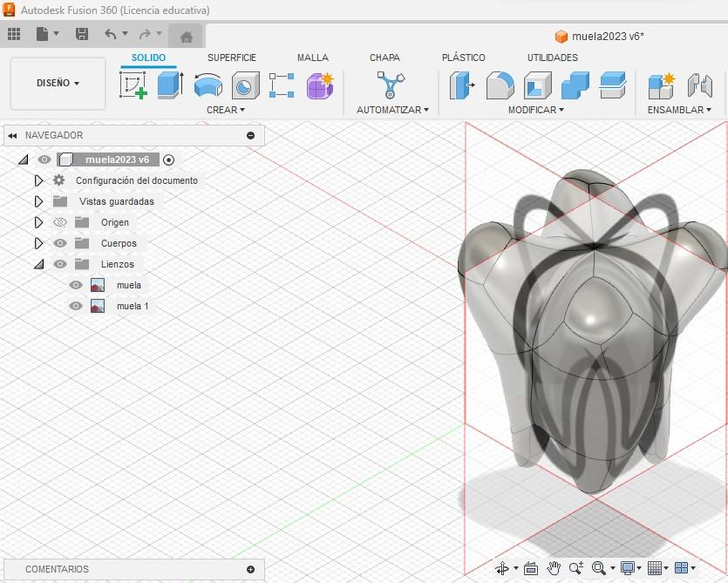This screenshot has height=583, width=728.
Task: Activate the muela2023 v6 component radio button
Action: (x=168, y=159)
